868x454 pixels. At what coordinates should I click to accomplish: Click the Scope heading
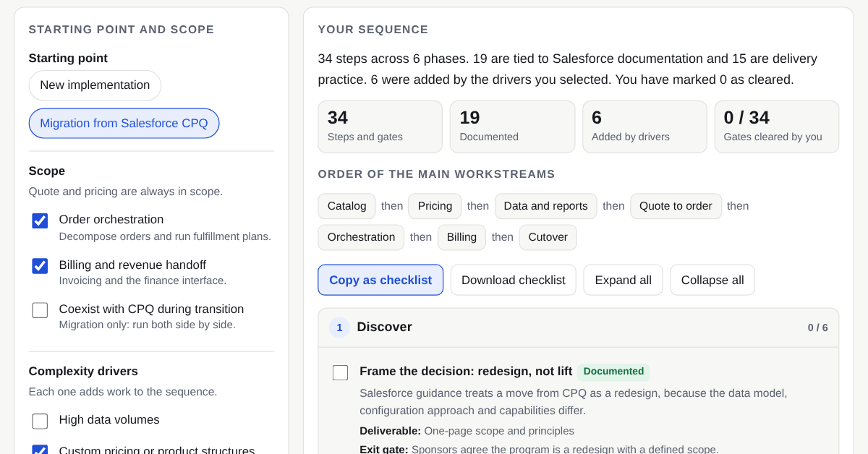pos(47,171)
